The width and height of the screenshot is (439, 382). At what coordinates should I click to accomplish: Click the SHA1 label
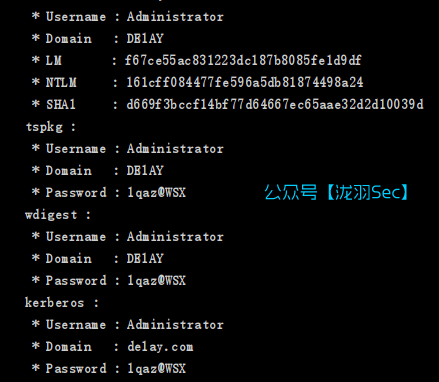(x=61, y=104)
